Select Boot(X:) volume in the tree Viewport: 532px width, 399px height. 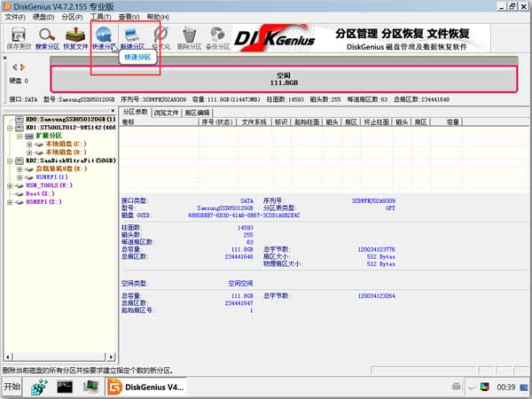click(40, 193)
